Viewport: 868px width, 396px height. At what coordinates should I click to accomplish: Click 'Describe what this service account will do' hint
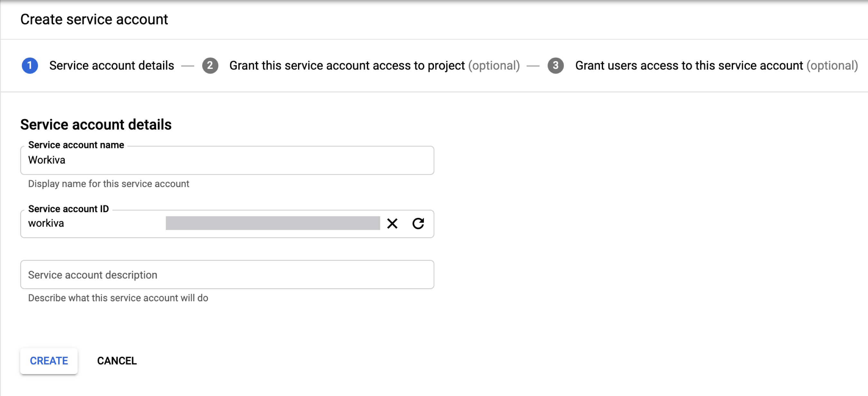118,298
